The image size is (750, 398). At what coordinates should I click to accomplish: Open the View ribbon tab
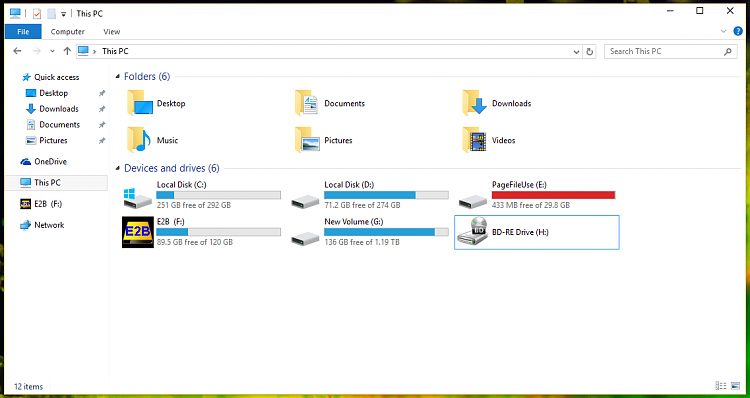111,32
